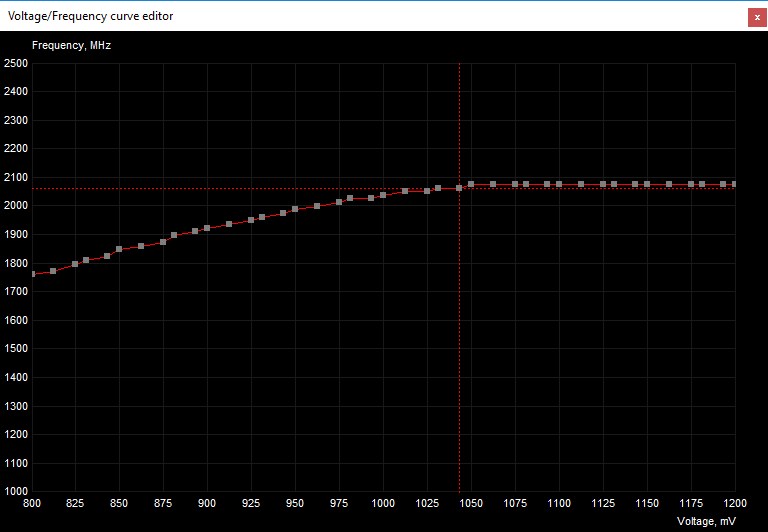The width and height of the screenshot is (768, 532).
Task: Select the curve point at 1175 mV
Action: pos(691,184)
